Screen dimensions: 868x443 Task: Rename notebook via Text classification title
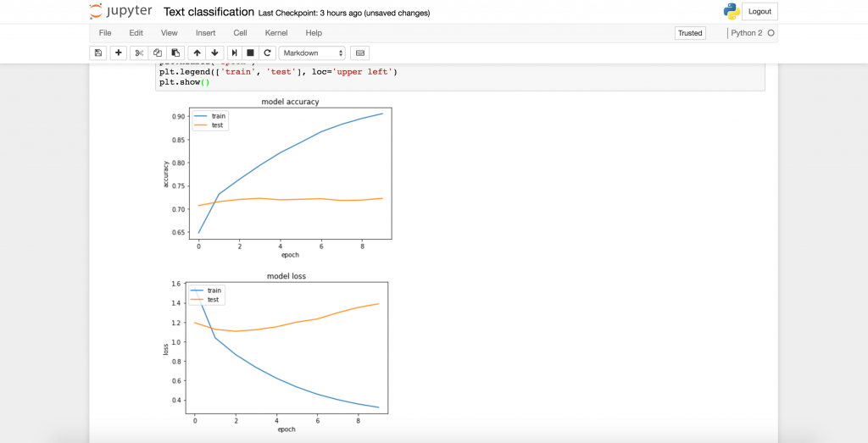(x=209, y=12)
